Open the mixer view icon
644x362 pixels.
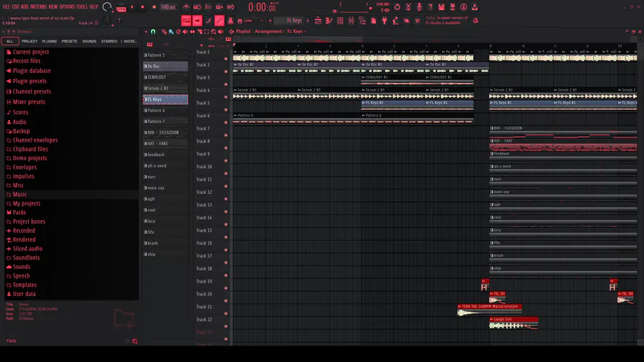pyautogui.click(x=351, y=21)
